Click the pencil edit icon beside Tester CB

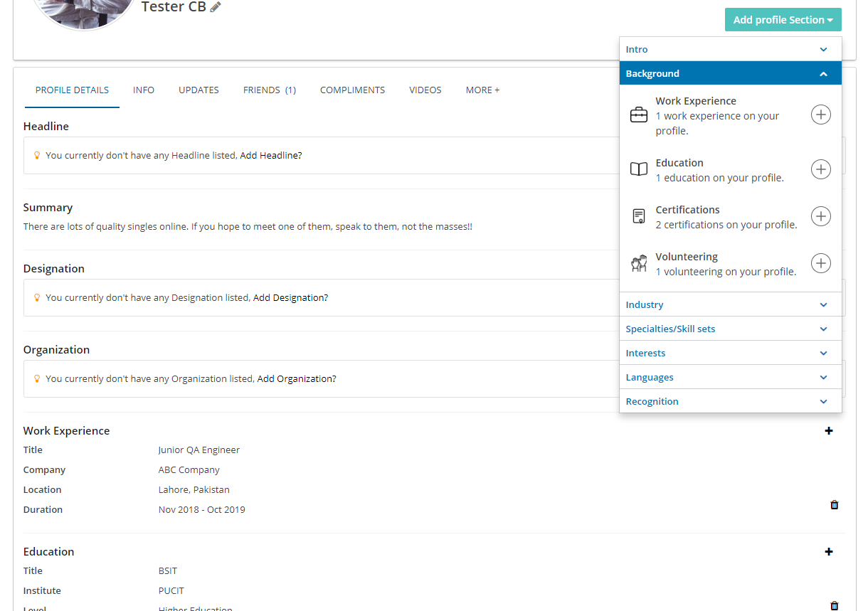[x=216, y=7]
